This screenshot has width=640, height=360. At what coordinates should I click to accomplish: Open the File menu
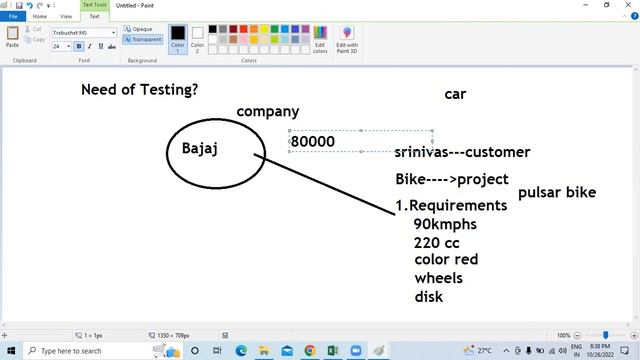13,16
